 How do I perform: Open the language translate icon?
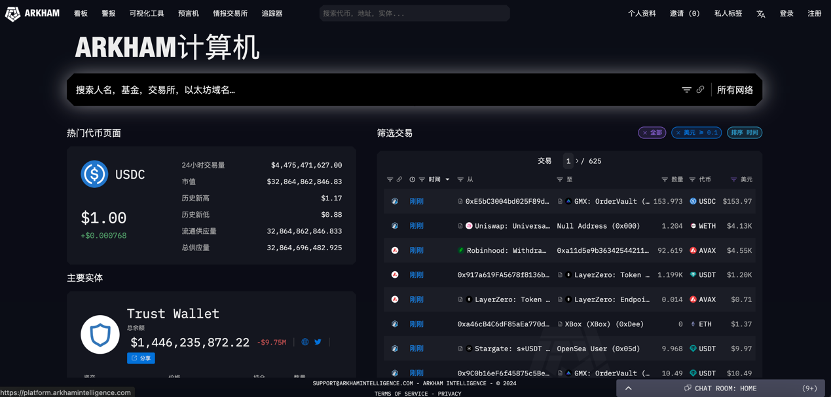(760, 14)
